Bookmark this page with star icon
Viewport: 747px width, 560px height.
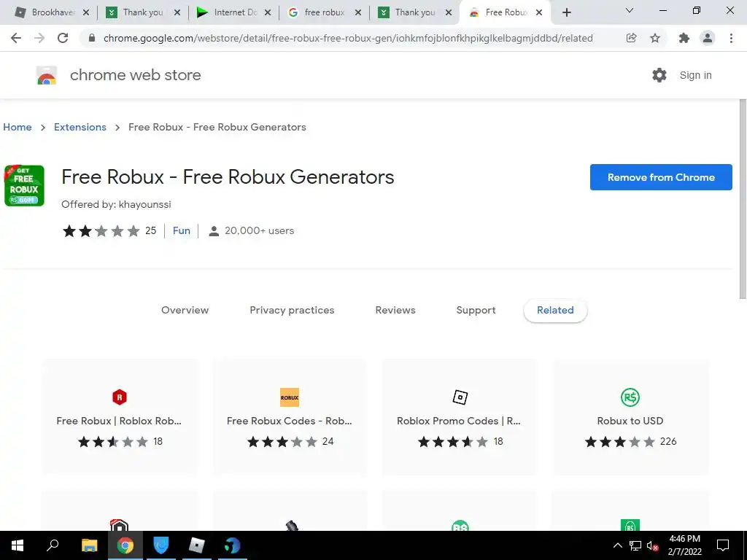pos(655,38)
